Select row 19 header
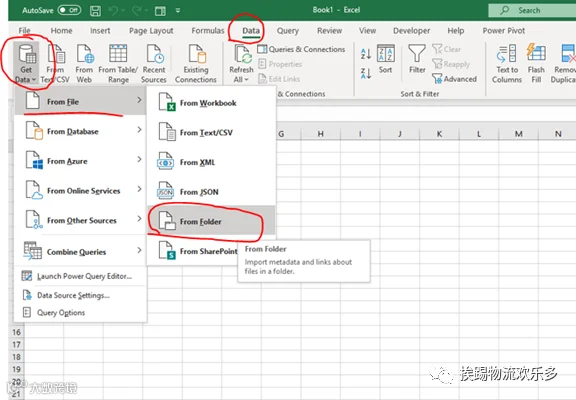This screenshot has width=576, height=400. tap(16, 369)
